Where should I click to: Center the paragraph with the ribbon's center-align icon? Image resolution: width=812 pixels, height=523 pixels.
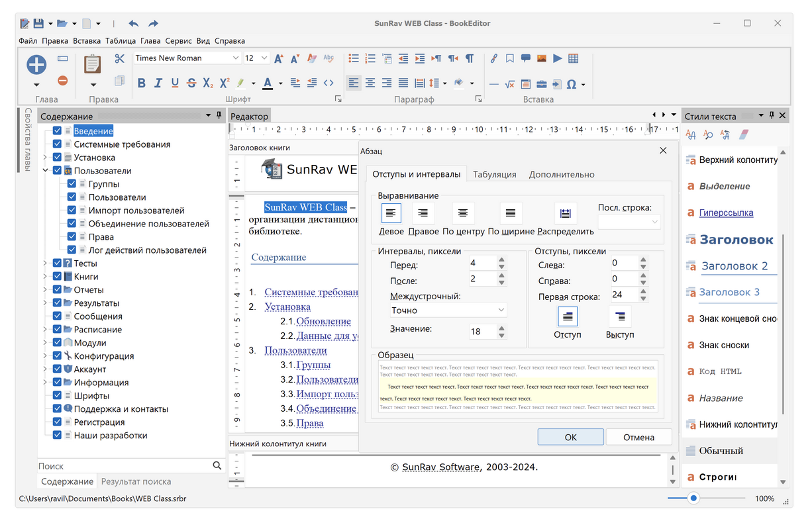(x=370, y=83)
